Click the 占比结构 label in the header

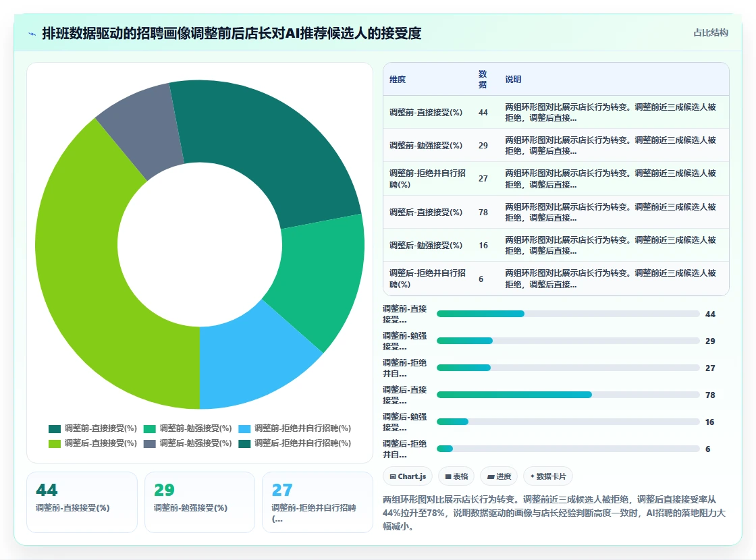coord(710,33)
